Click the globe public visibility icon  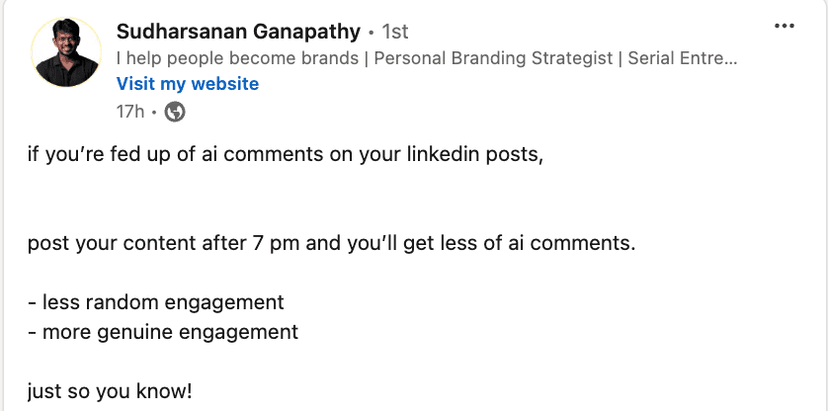175,112
